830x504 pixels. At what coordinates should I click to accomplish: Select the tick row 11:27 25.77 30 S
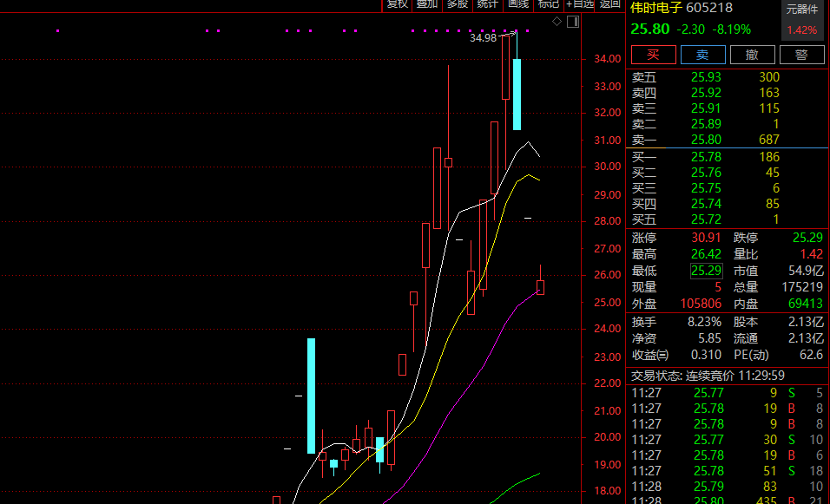[x=728, y=440]
